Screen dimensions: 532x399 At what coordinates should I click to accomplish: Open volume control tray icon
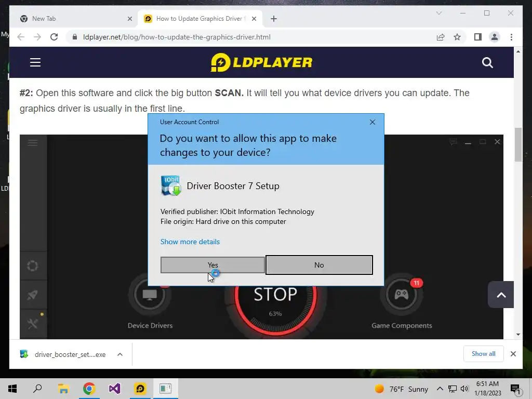pos(464,389)
